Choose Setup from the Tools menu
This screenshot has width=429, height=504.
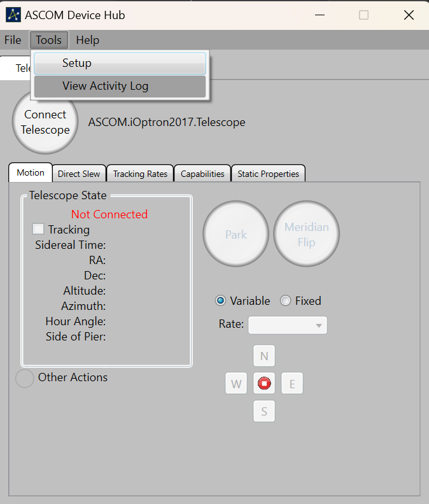pos(120,64)
